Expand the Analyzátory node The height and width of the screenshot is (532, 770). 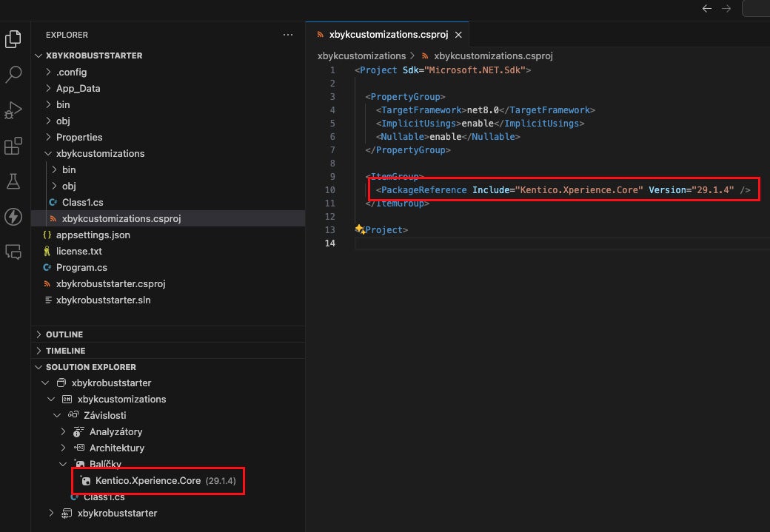[x=63, y=431]
